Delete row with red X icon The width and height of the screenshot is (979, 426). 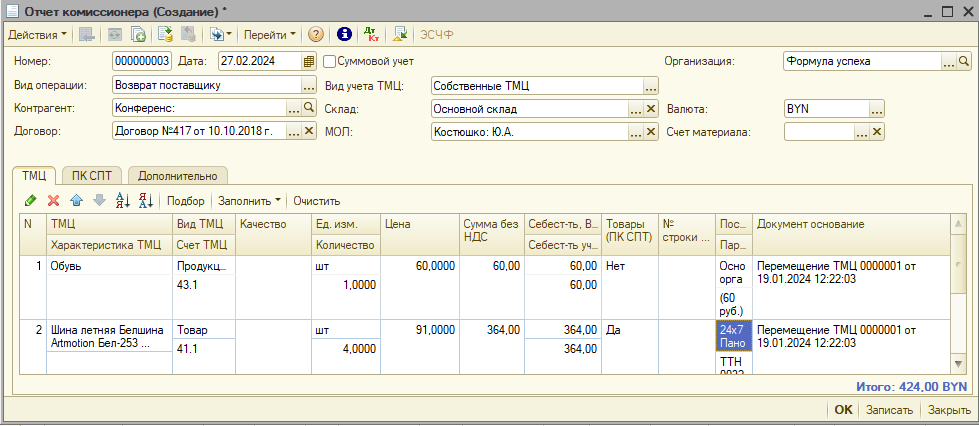(54, 201)
